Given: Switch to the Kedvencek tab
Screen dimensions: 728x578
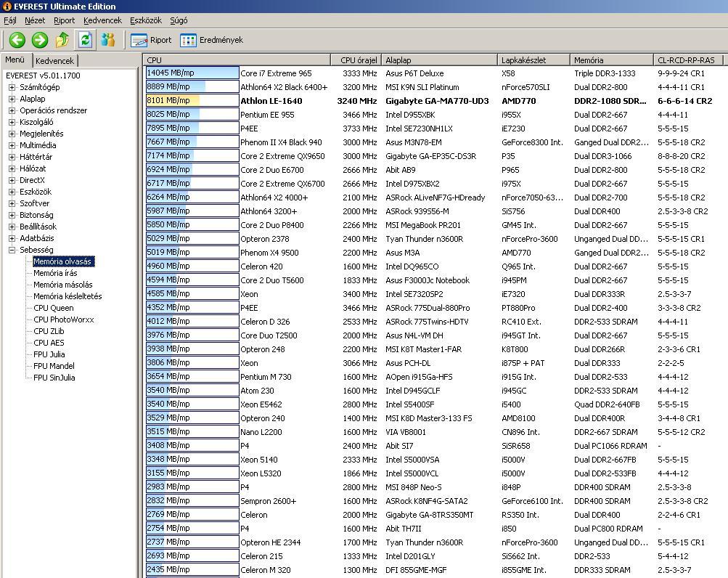Looking at the screenshot, I should point(54,61).
